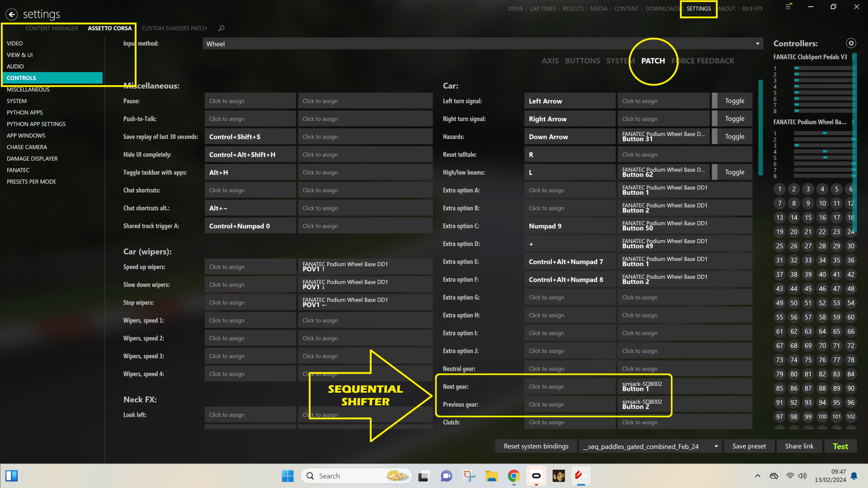
Task: Open the CUSTOM SHADERS PATCH settings tab
Action: click(x=174, y=28)
